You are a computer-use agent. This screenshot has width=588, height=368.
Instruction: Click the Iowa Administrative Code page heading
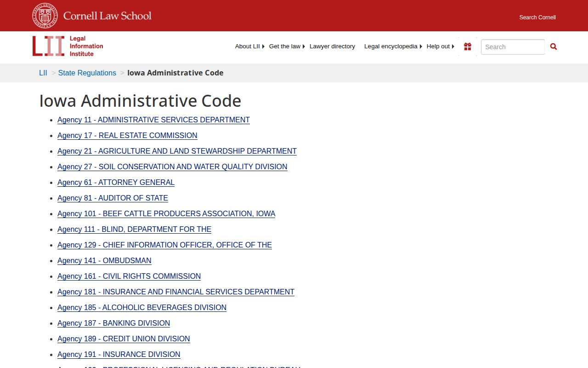tap(140, 101)
